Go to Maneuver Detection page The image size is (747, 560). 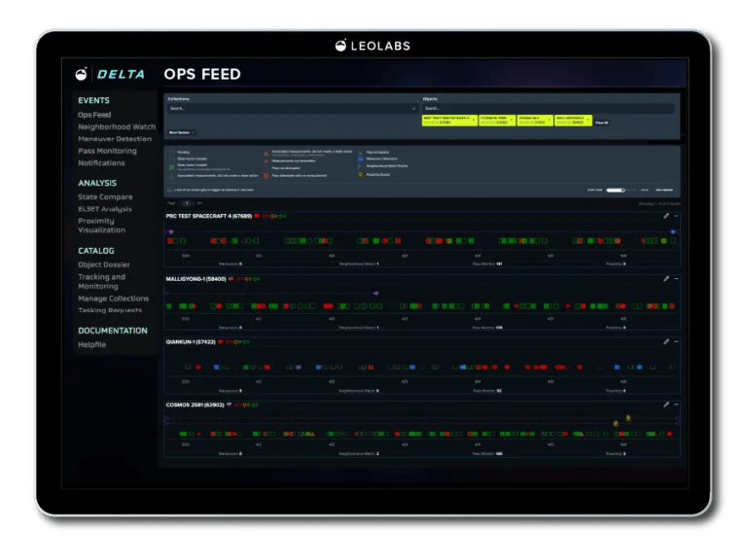click(115, 139)
